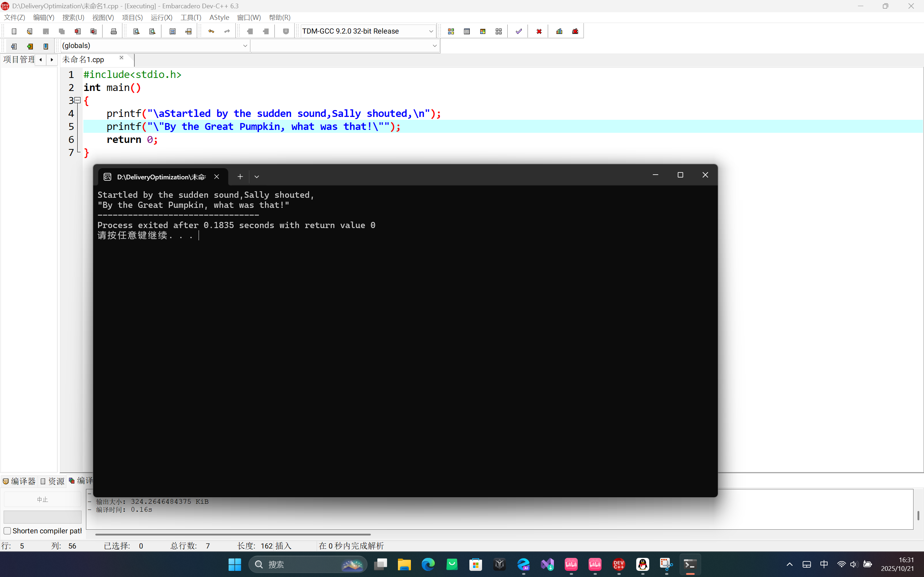Screen dimensions: 924x577
Task: Switch to the 资源 bottom tab
Action: click(53, 481)
